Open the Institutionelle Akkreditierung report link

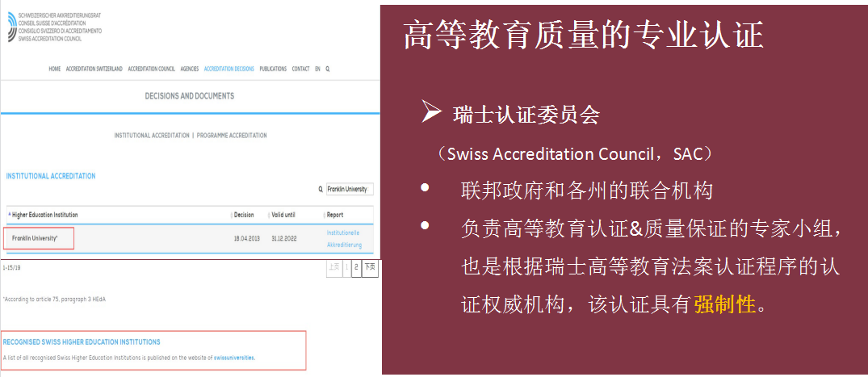(x=344, y=239)
